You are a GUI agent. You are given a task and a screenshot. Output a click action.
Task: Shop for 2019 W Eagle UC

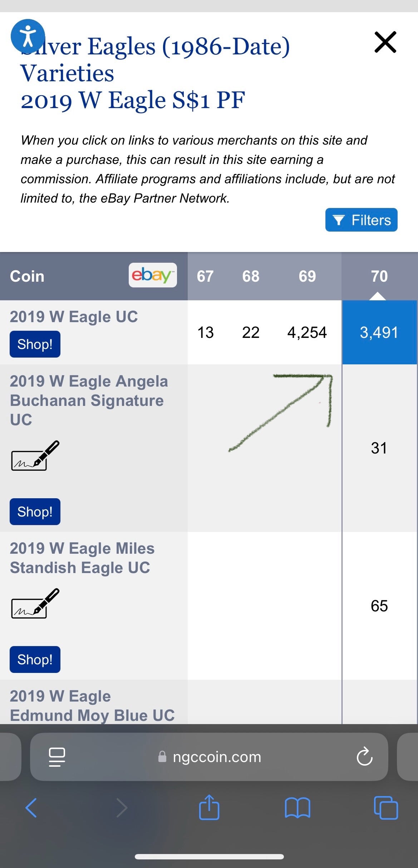coord(35,344)
